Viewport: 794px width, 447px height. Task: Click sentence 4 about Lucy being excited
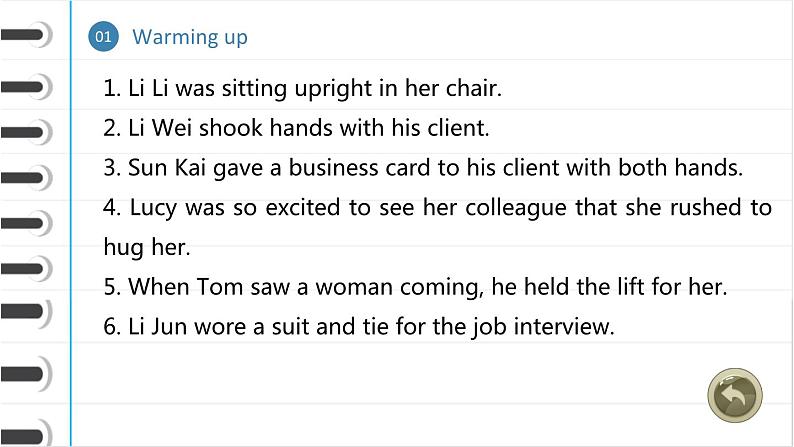click(x=438, y=208)
